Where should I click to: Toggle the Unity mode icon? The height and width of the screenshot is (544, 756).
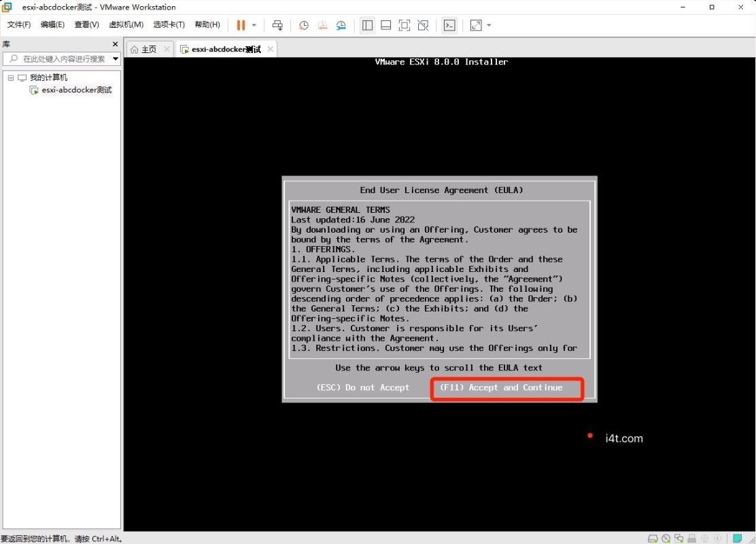[424, 25]
